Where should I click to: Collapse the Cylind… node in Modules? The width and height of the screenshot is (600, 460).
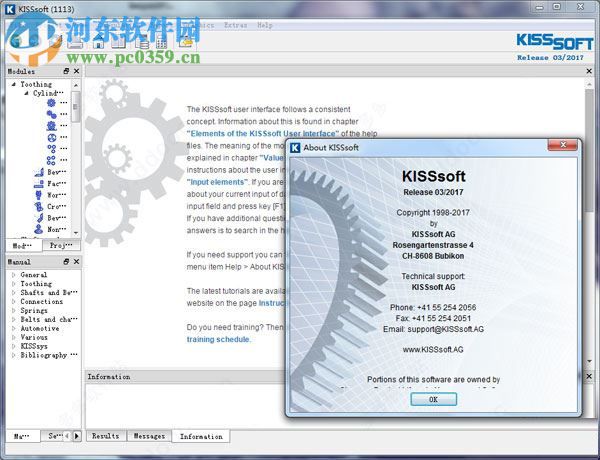[x=26, y=93]
